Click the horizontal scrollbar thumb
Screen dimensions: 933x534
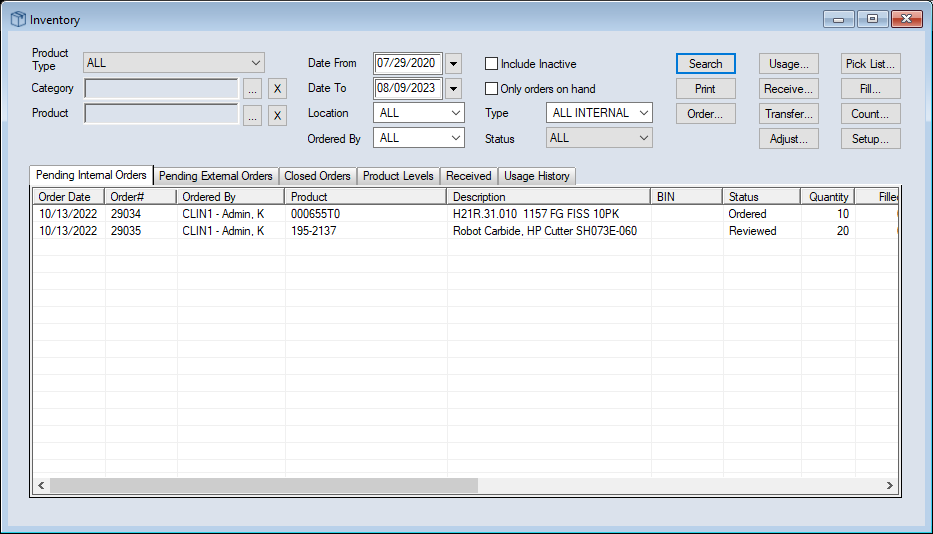point(264,485)
